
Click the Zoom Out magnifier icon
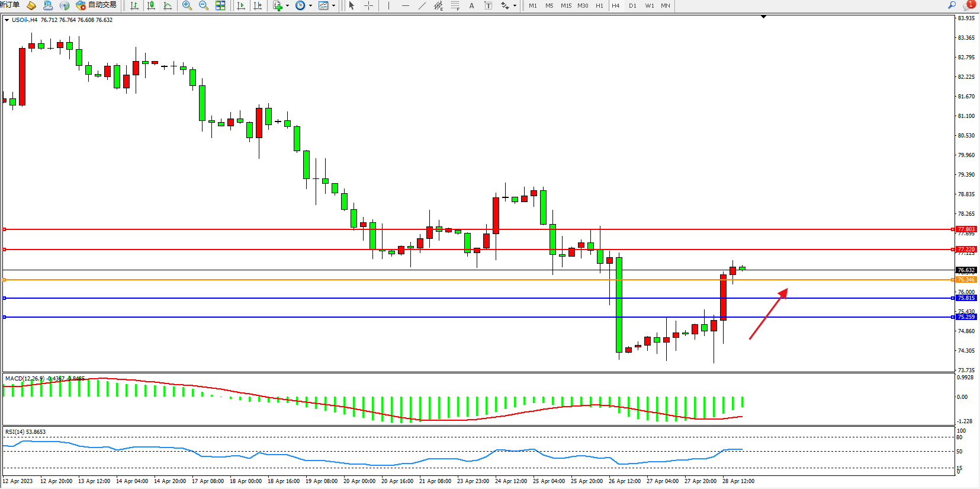coord(204,5)
